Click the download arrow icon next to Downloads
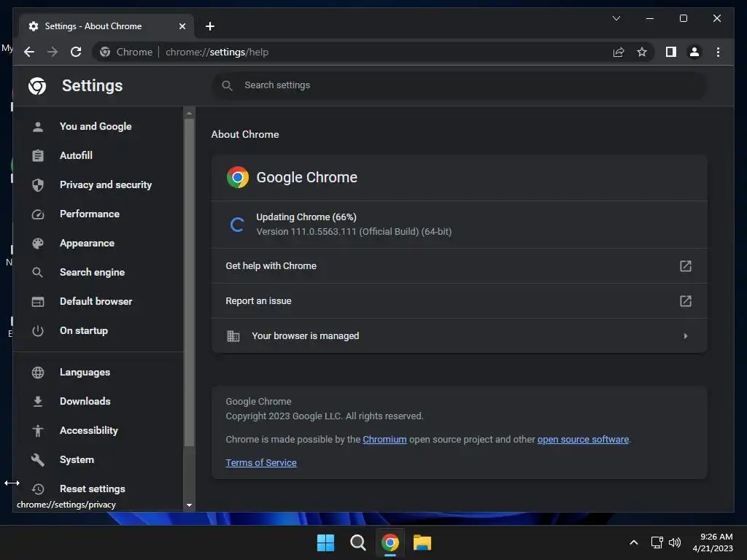747x560 pixels. 38,402
